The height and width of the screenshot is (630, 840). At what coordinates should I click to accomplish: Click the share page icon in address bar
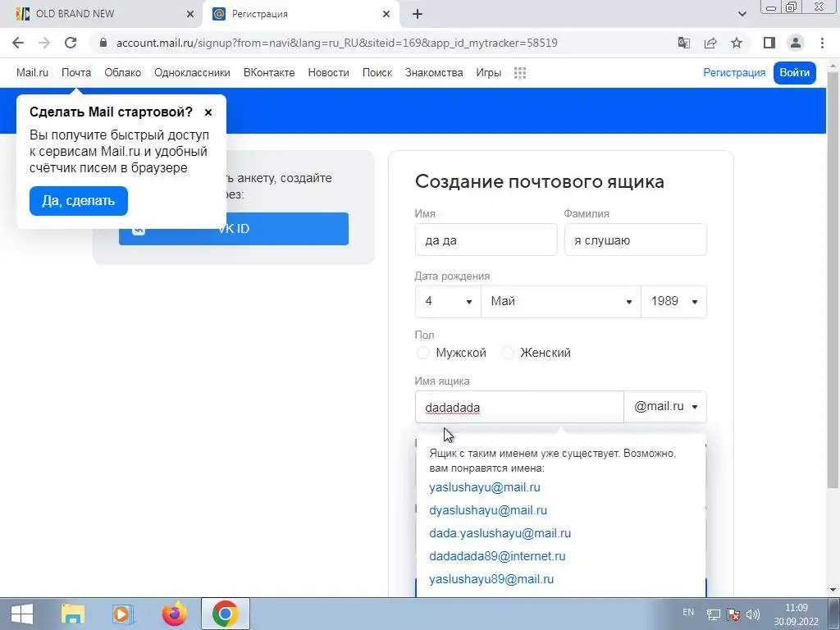pos(710,43)
